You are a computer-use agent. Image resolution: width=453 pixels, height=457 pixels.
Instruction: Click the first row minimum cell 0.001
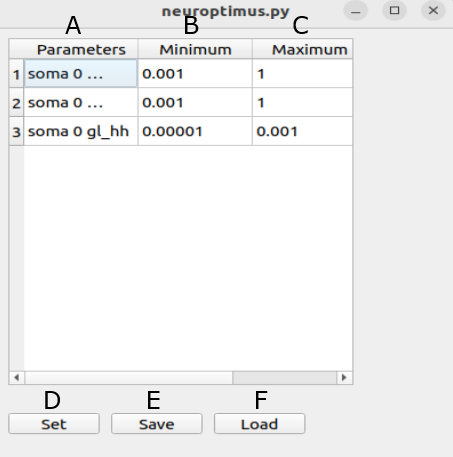click(195, 74)
